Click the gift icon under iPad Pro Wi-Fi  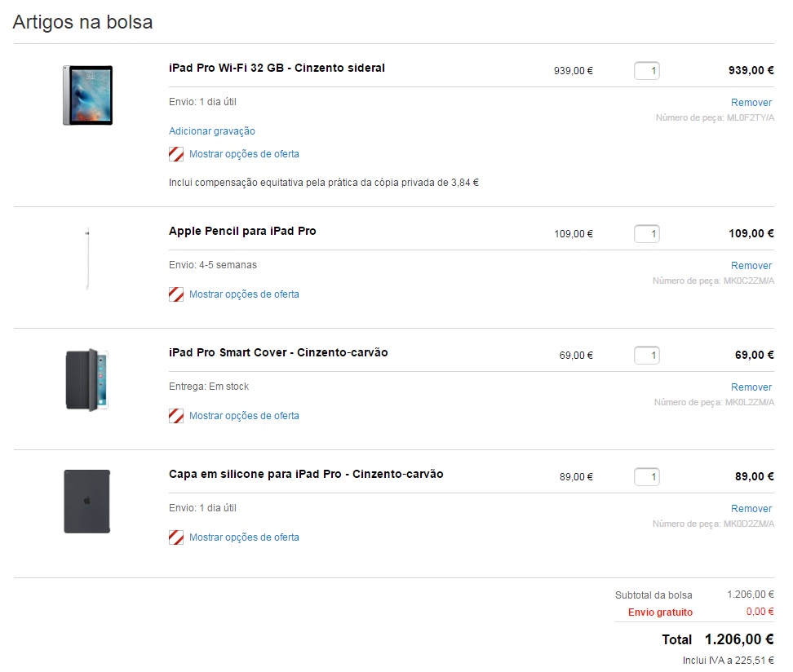(x=176, y=154)
